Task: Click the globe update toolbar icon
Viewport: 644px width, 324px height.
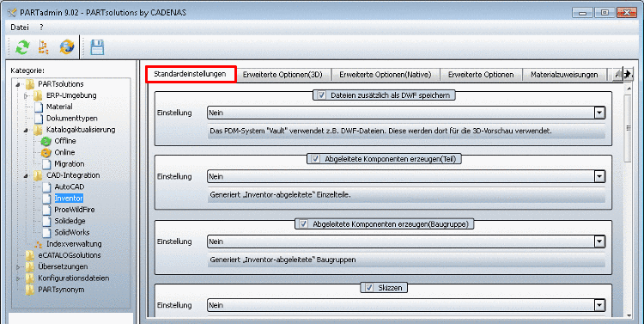Action: (x=66, y=47)
